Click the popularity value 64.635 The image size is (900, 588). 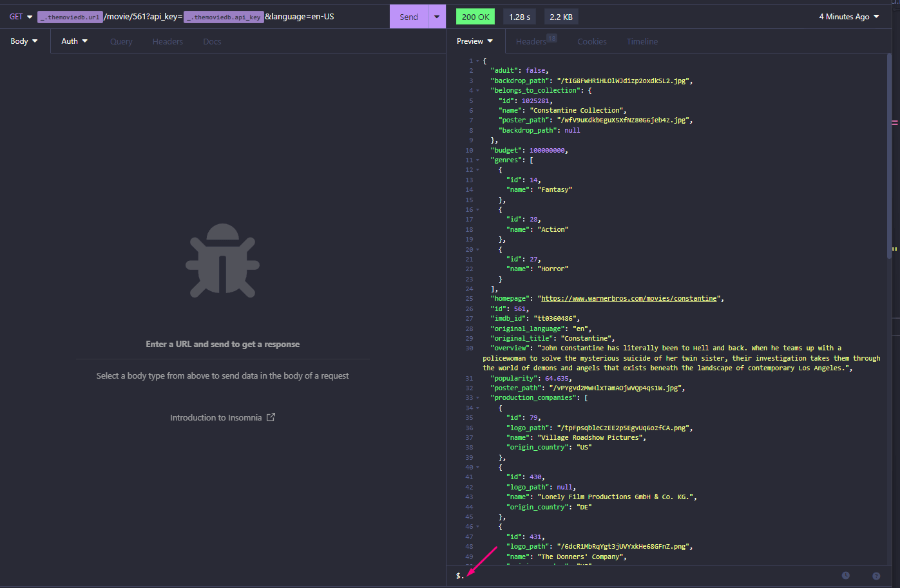tap(557, 379)
